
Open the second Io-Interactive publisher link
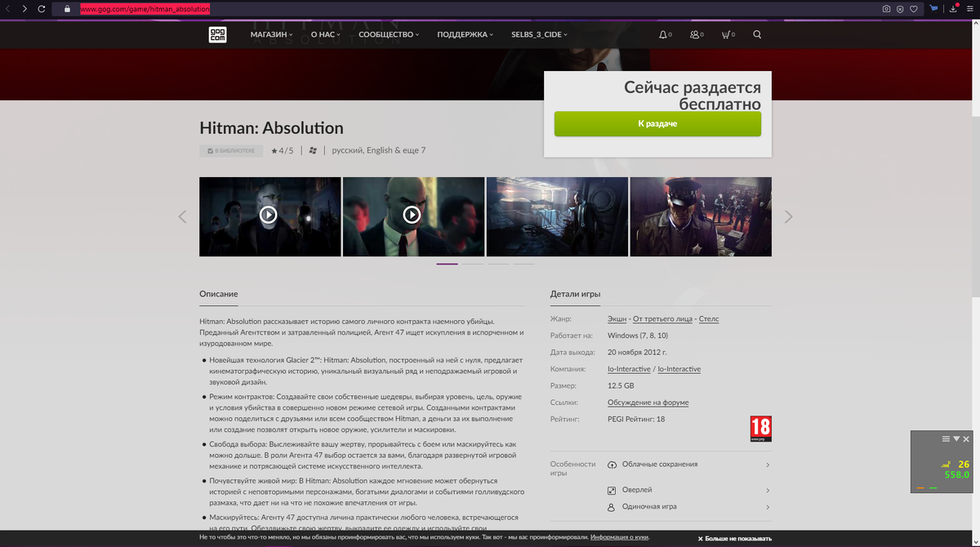click(679, 369)
